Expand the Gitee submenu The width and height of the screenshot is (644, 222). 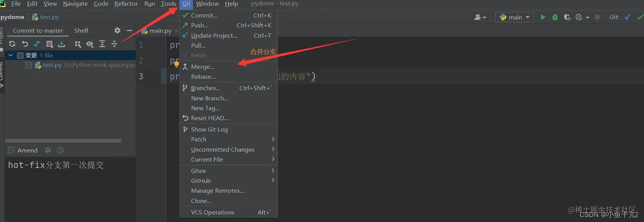pos(229,171)
